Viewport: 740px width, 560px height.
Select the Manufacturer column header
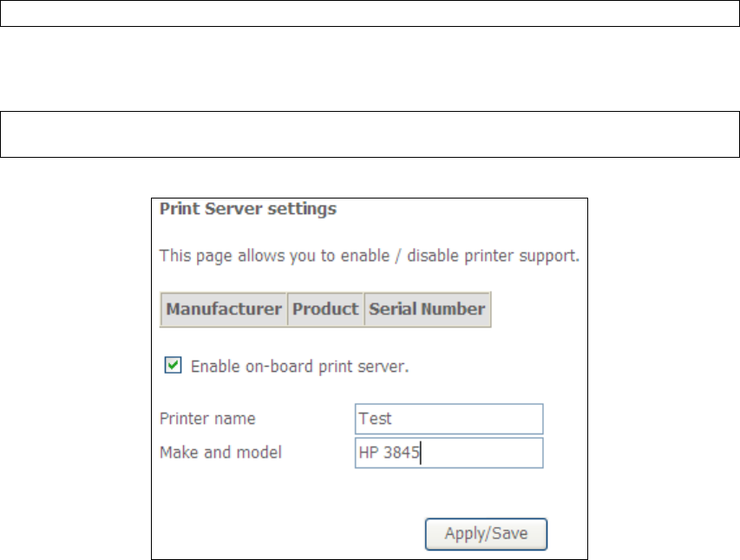click(224, 309)
